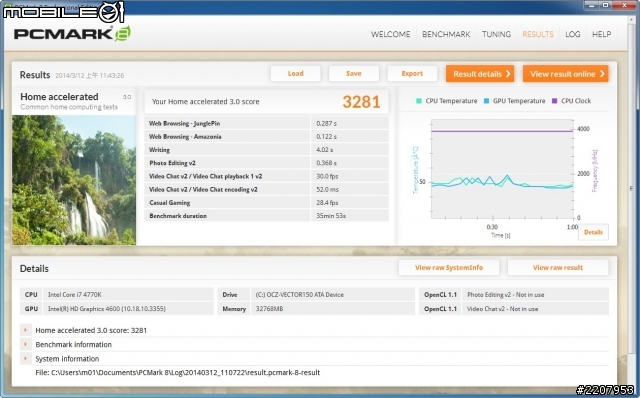Image resolution: width=640 pixels, height=398 pixels.
Task: Go to the TUNING tab
Action: (x=496, y=34)
